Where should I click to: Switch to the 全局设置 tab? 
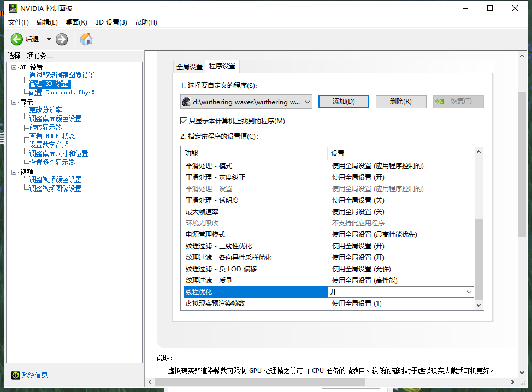(190, 67)
